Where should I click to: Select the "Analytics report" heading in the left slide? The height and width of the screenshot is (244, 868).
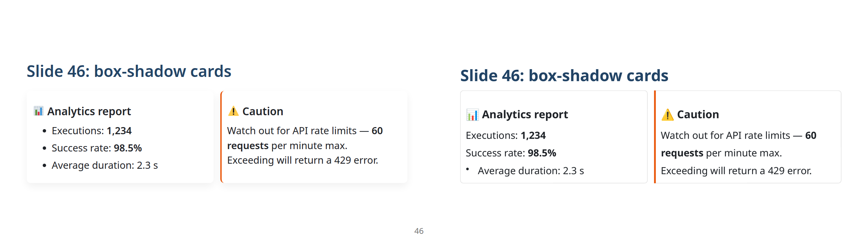(x=89, y=111)
